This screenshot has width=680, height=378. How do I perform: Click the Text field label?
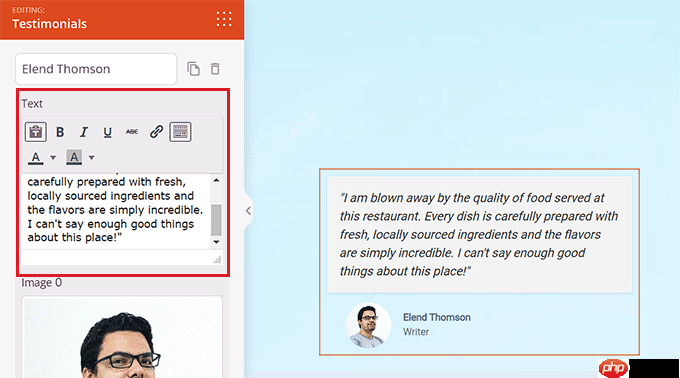tap(32, 104)
